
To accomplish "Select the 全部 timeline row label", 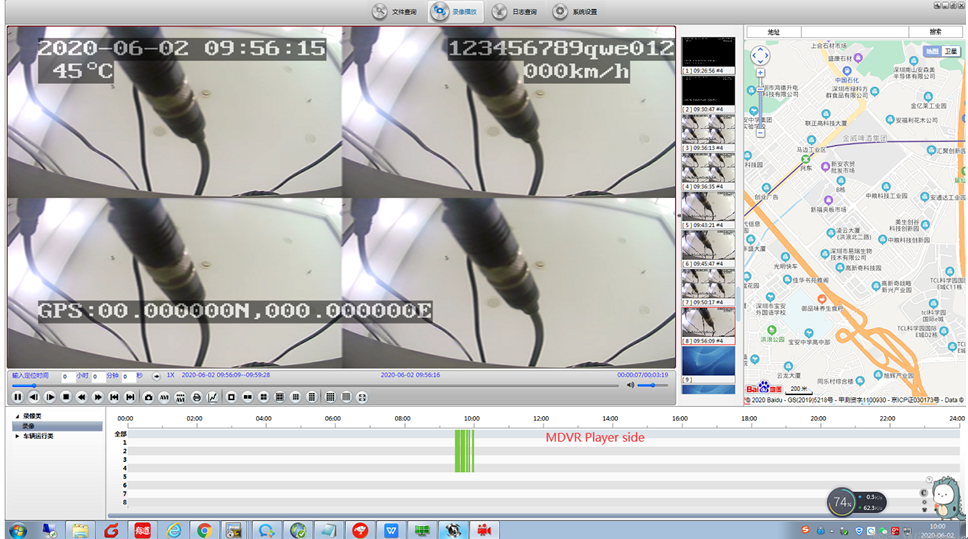I will (120, 434).
